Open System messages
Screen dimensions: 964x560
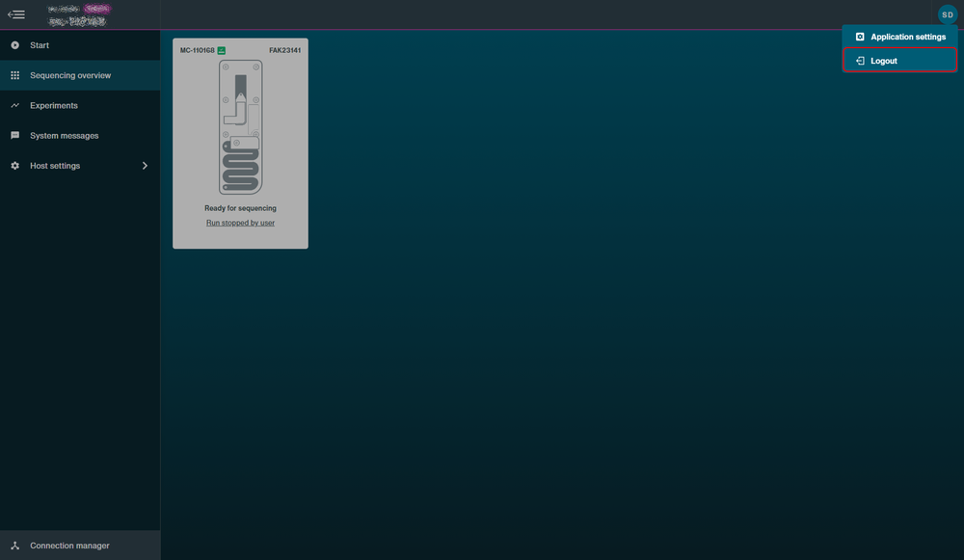[x=80, y=135]
